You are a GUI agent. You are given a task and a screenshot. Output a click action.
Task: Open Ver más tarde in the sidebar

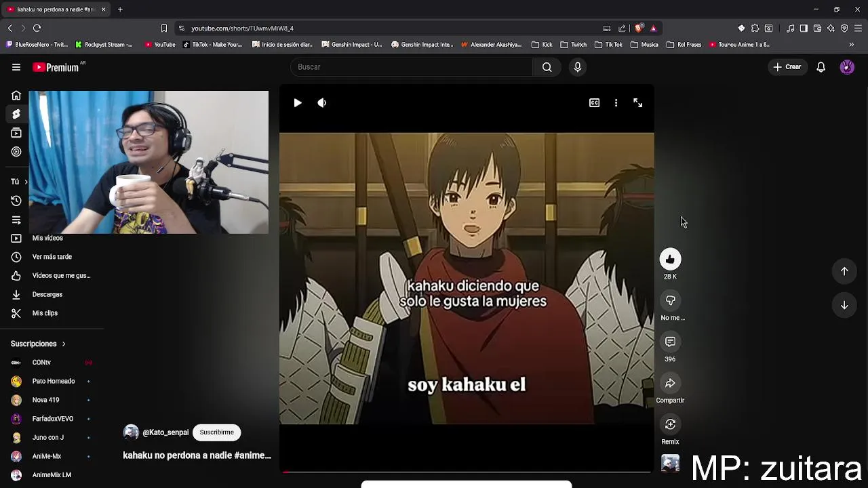52,257
